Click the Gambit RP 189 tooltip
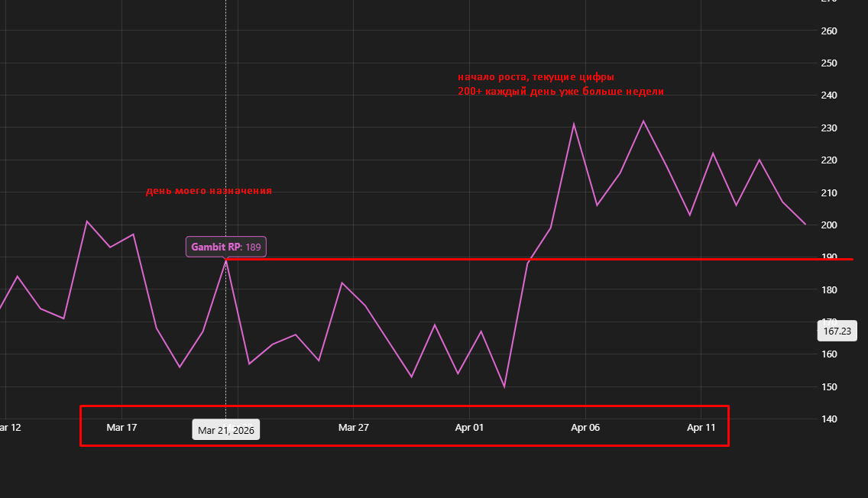868x498 pixels. pyautogui.click(x=226, y=247)
